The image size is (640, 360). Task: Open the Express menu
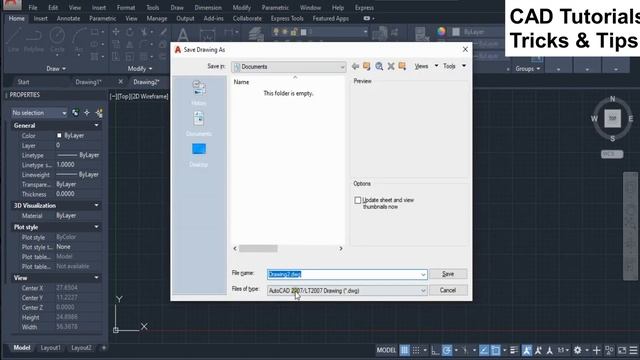[x=364, y=8]
